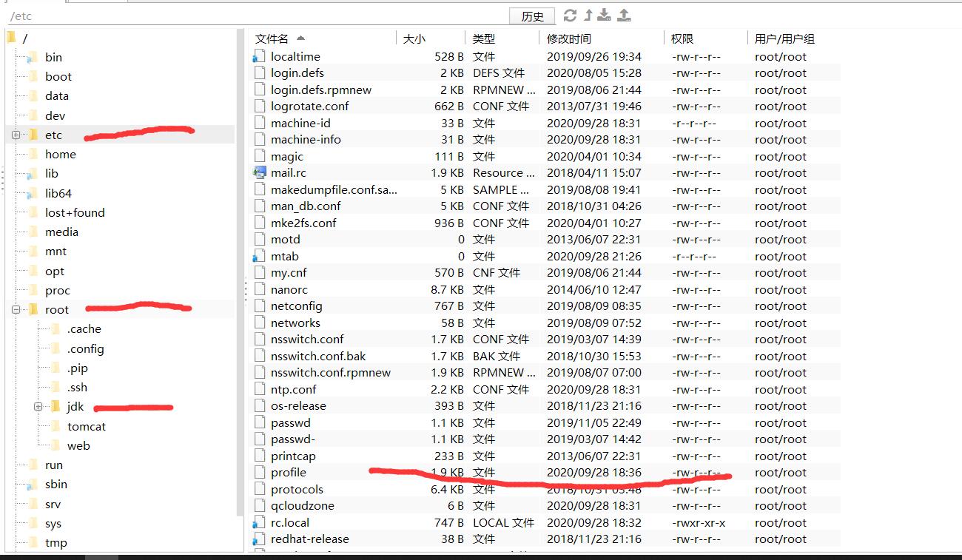Select the lib64 folder in tree
This screenshot has height=560, width=962.
58,193
